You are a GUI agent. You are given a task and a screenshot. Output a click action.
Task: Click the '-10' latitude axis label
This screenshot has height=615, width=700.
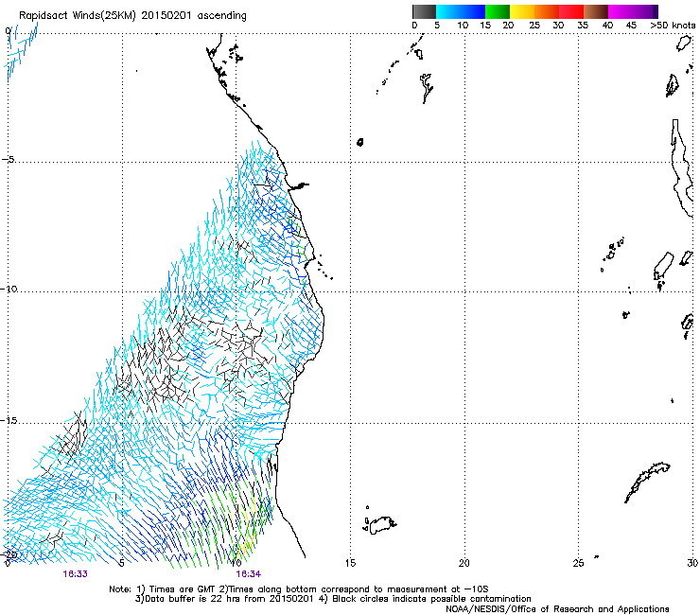point(9,289)
